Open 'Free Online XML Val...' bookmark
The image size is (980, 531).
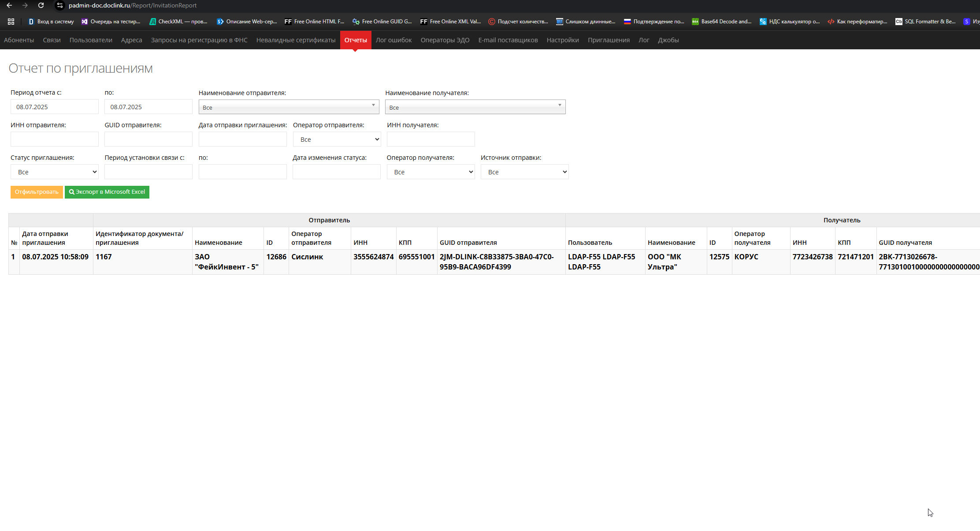pyautogui.click(x=450, y=21)
